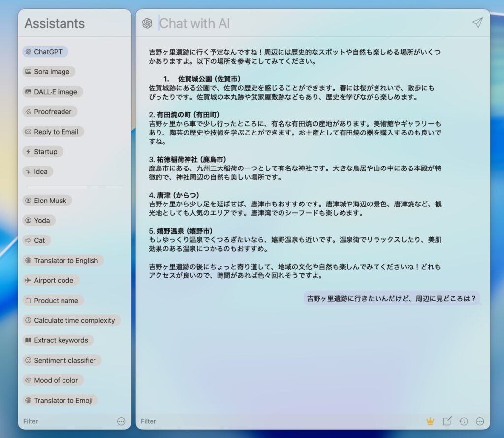Choose the Yoda persona
The width and height of the screenshot is (504, 438).
click(38, 221)
